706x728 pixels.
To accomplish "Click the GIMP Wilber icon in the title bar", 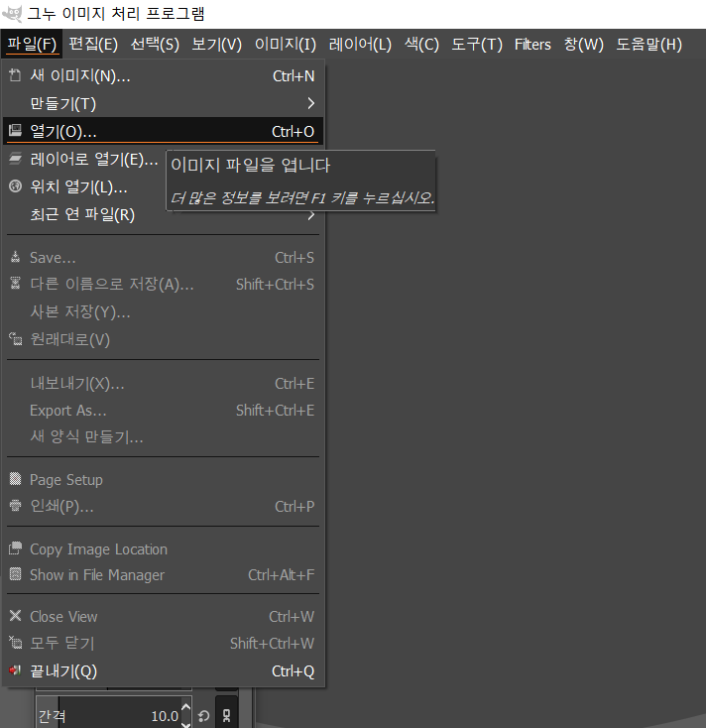I will point(12,14).
